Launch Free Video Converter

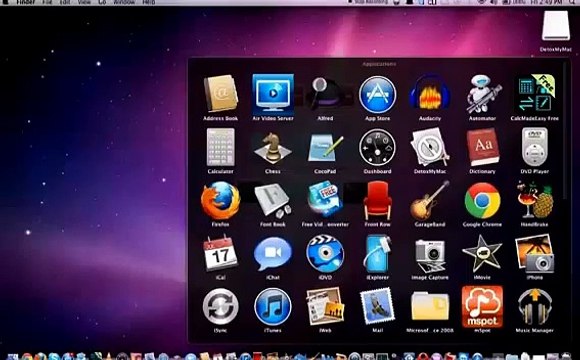tap(325, 200)
